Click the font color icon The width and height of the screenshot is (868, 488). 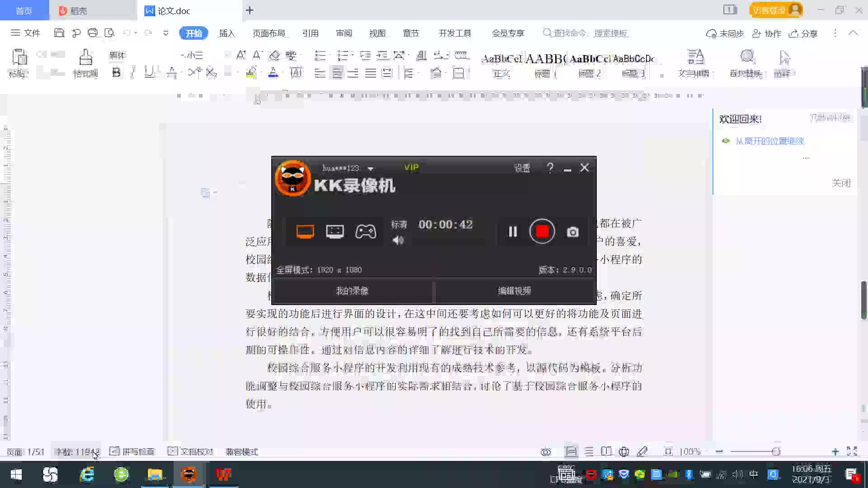(273, 72)
